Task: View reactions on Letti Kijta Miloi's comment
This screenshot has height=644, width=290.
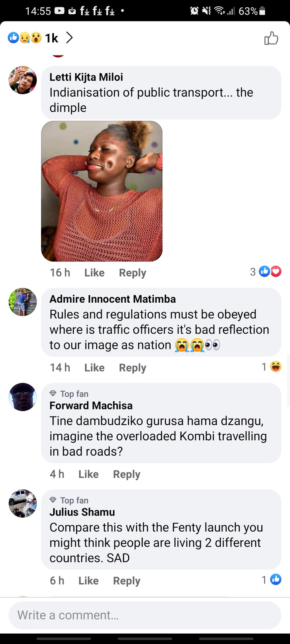Action: click(x=265, y=272)
